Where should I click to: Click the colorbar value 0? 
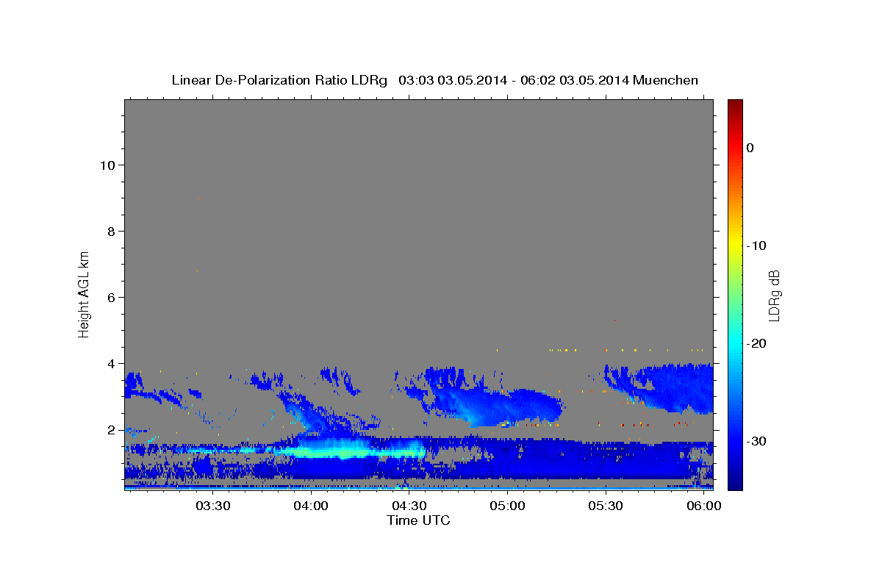tap(750, 148)
